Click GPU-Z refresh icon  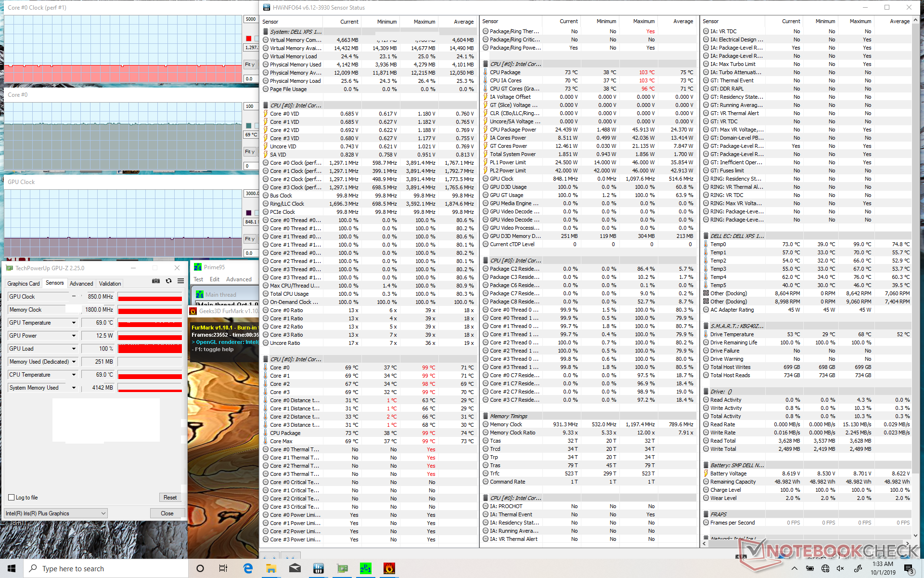[x=168, y=281]
